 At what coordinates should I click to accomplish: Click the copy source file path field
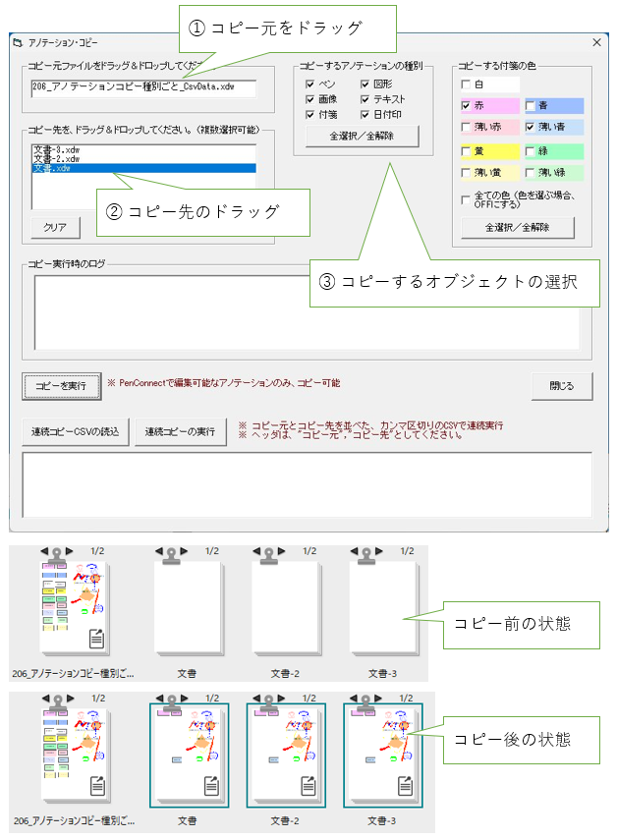pyautogui.click(x=142, y=88)
